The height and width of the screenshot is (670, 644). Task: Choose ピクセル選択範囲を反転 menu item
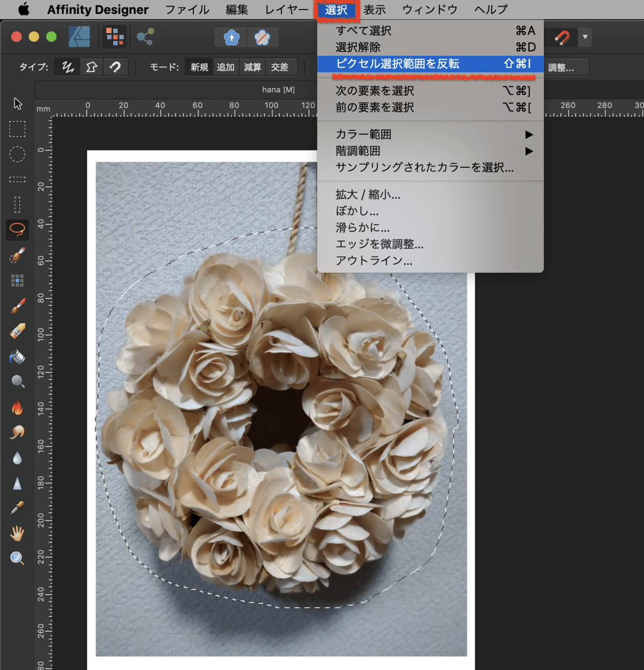click(x=430, y=64)
